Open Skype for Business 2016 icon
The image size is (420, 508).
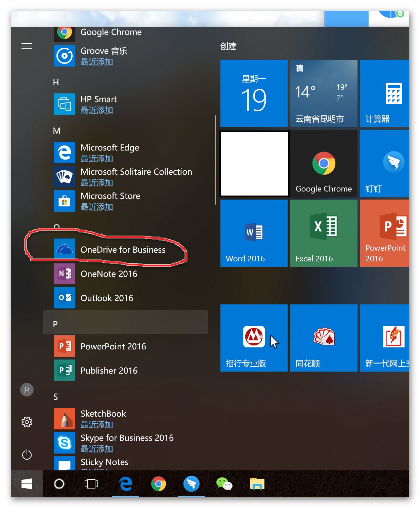[65, 443]
